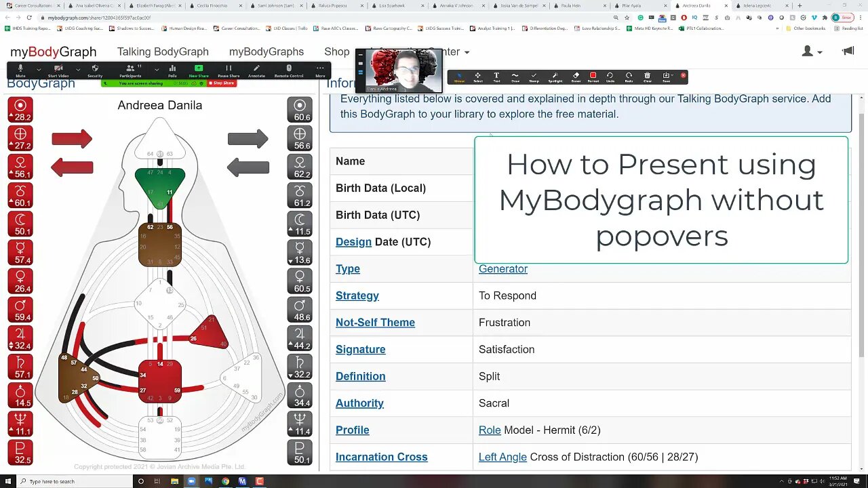Close the annotation toolbar
868x488 pixels.
pyautogui.click(x=683, y=75)
